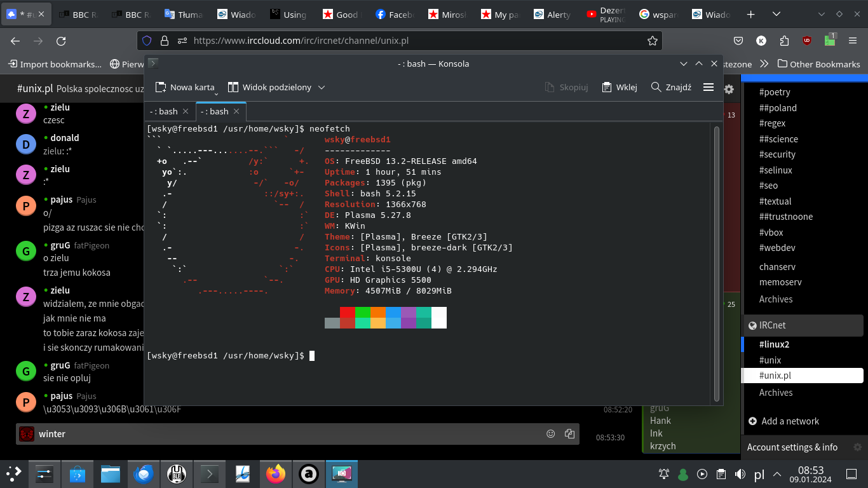Click the emoji picker in message input
This screenshot has height=488, width=868.
point(551,434)
